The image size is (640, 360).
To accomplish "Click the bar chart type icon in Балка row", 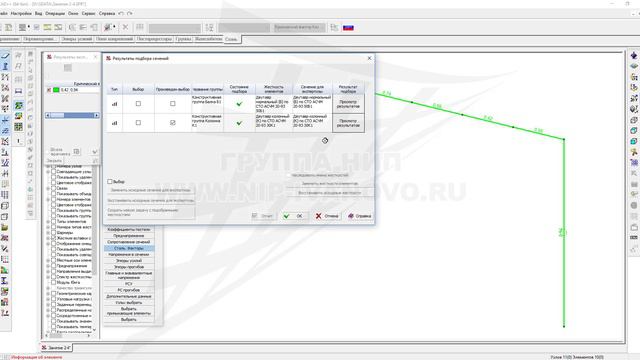I will point(115,104).
